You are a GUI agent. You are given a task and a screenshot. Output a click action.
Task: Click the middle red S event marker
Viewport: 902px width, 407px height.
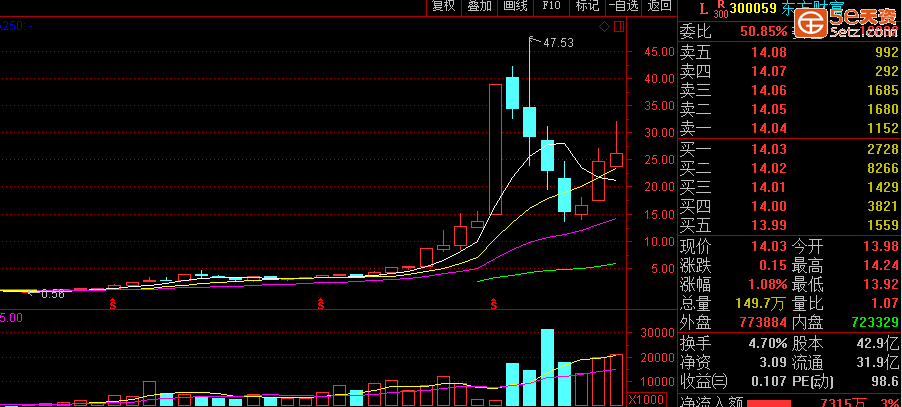[x=320, y=304]
